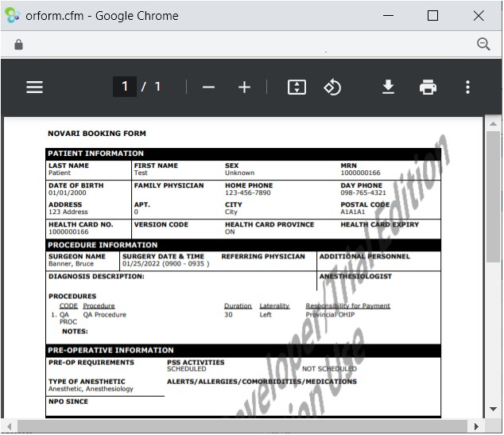The height and width of the screenshot is (435, 504).
Task: Click the last name value Patient
Action: click(60, 173)
